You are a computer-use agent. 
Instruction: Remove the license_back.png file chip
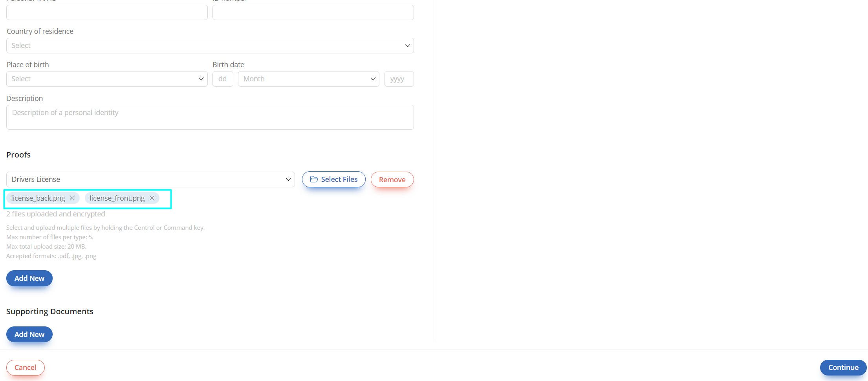tap(72, 198)
